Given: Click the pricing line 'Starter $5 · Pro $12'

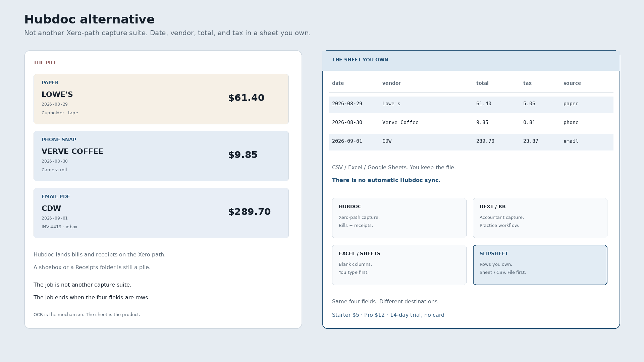Looking at the screenshot, I should point(358,315).
